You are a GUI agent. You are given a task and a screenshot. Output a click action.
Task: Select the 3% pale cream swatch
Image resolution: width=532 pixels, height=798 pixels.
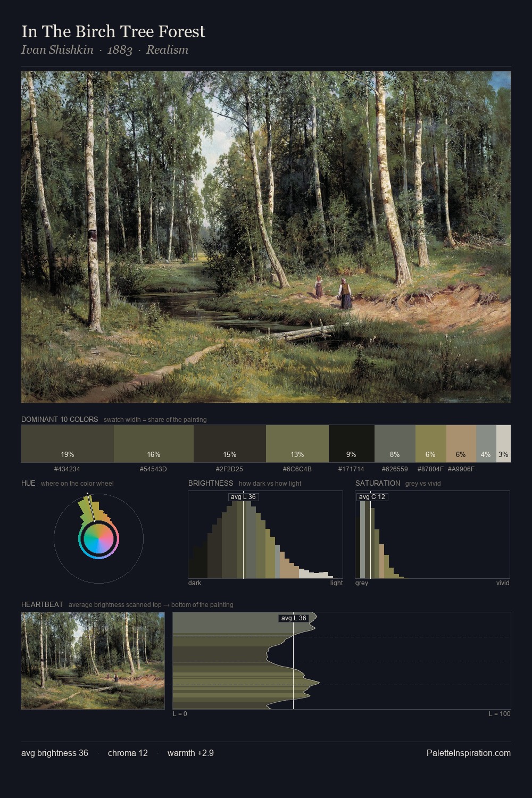click(503, 444)
